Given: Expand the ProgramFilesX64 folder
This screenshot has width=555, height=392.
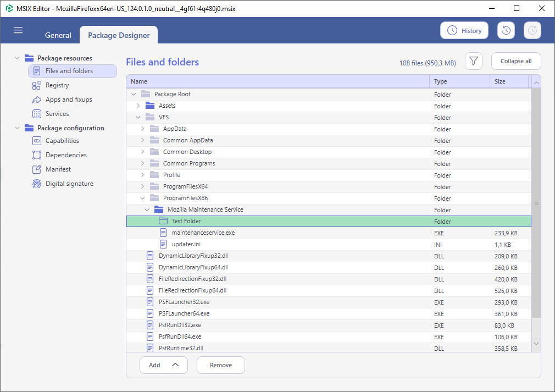Looking at the screenshot, I should coord(143,186).
